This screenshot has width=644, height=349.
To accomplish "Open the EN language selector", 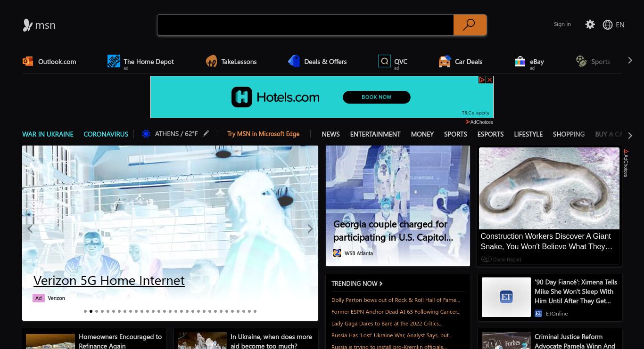I will [x=620, y=25].
